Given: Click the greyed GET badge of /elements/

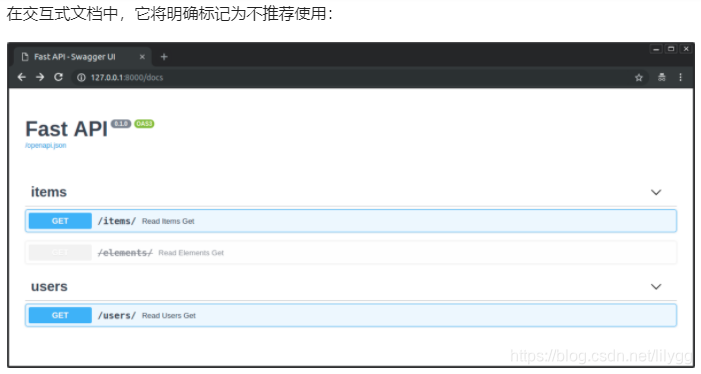Looking at the screenshot, I should pos(60,252).
